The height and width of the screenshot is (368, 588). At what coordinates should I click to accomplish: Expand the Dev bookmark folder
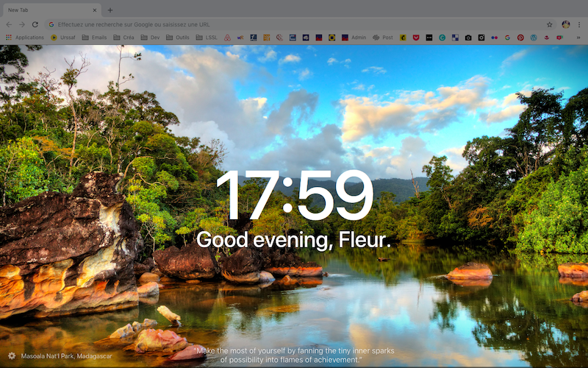(x=150, y=37)
